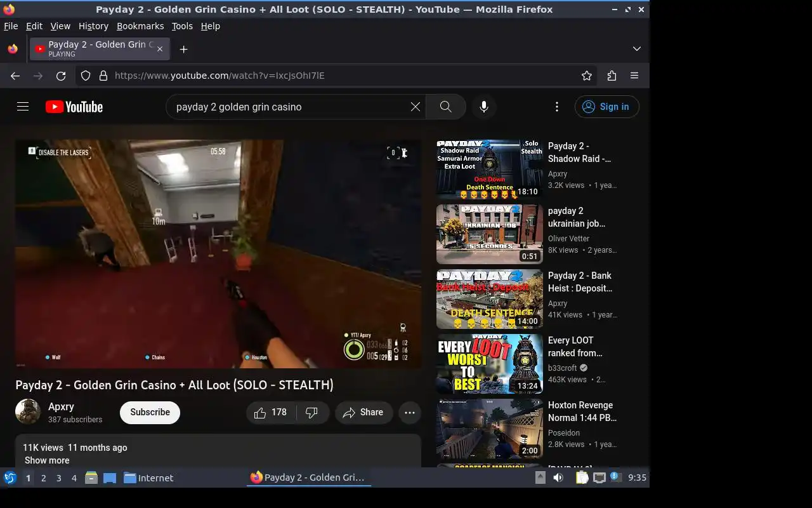Open Hoxton Revenge video thumbnail

490,429
